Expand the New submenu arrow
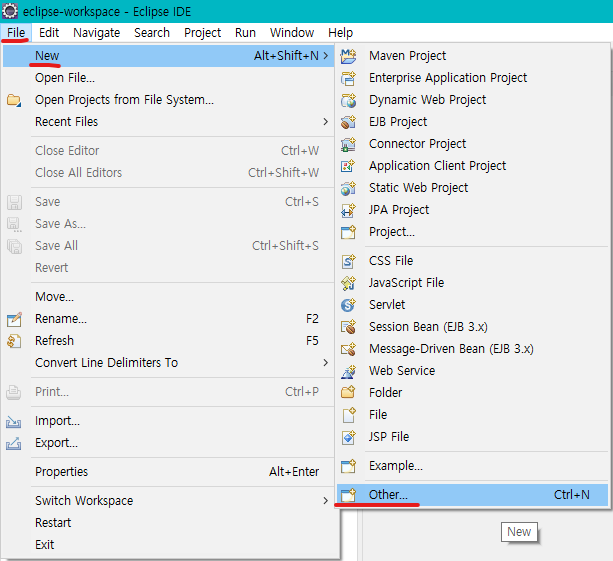Screen dimensions: 613x561 325,56
